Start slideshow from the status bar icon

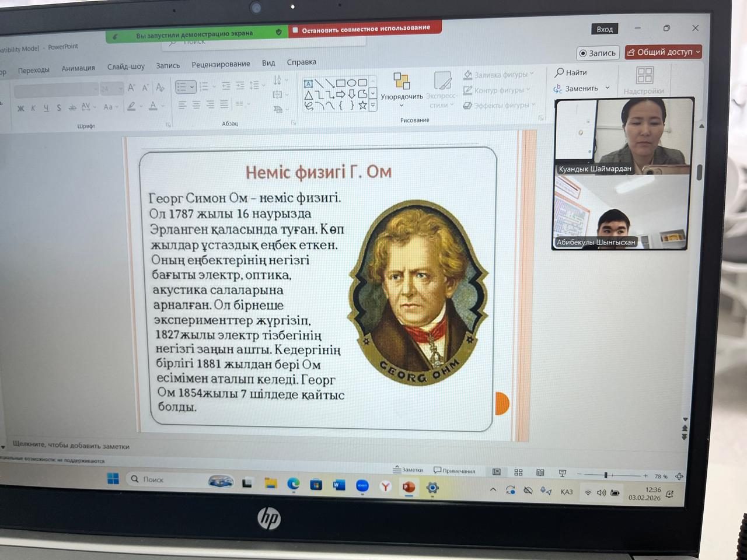click(x=562, y=473)
